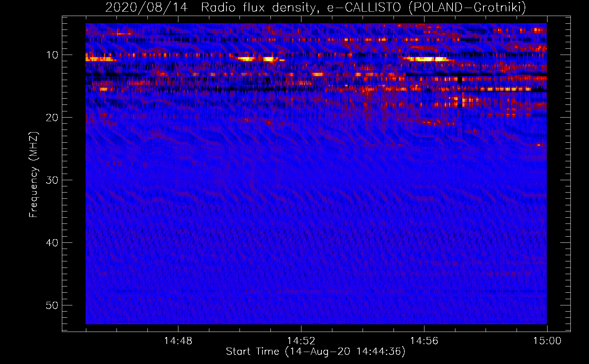This screenshot has height=364, width=589.
Task: Click the 14:56 time tick label
Action: pos(424,341)
